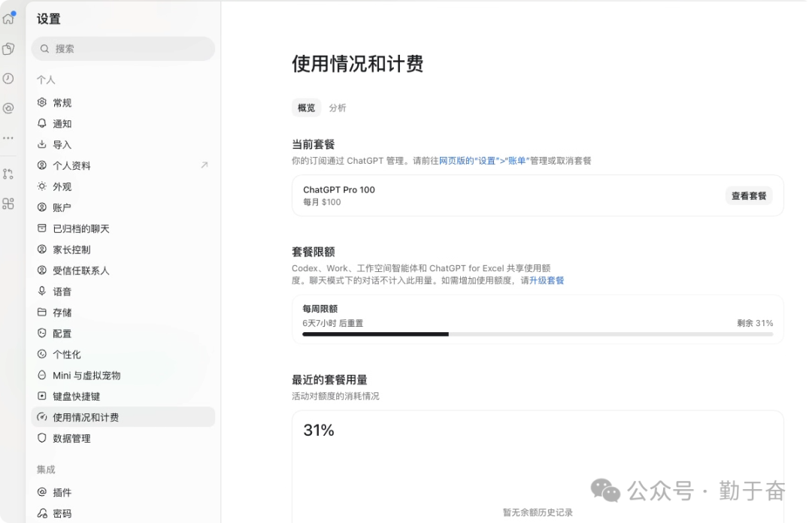Select 个人资料 in sidebar

(x=123, y=166)
